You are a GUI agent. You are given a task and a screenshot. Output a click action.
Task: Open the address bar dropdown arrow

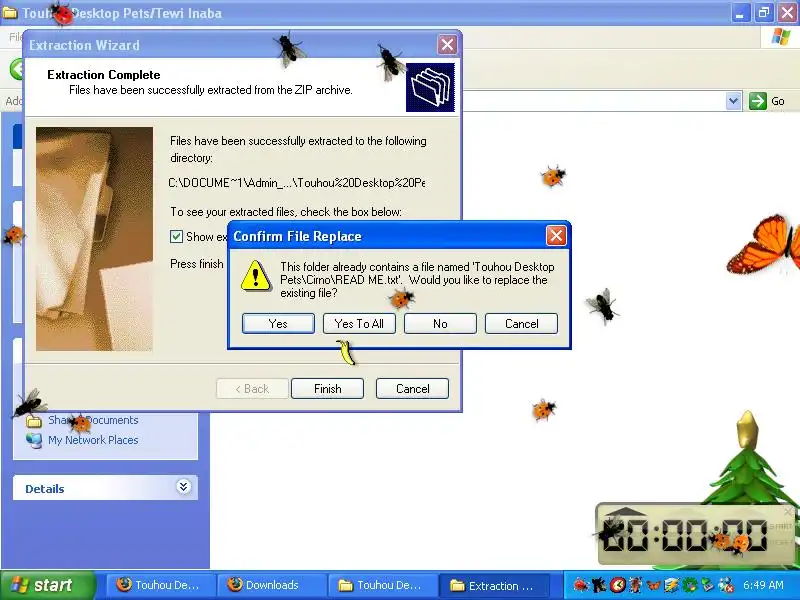[733, 101]
